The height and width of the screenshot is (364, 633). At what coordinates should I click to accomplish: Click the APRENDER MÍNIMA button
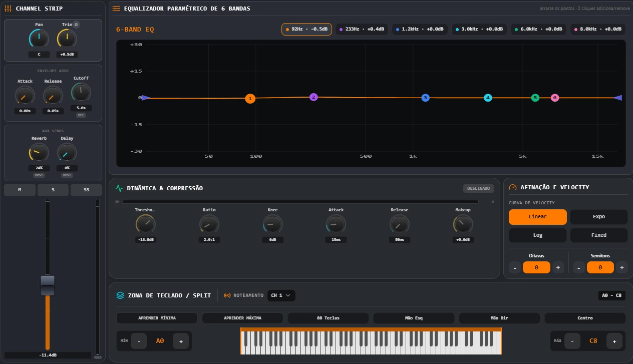point(157,318)
